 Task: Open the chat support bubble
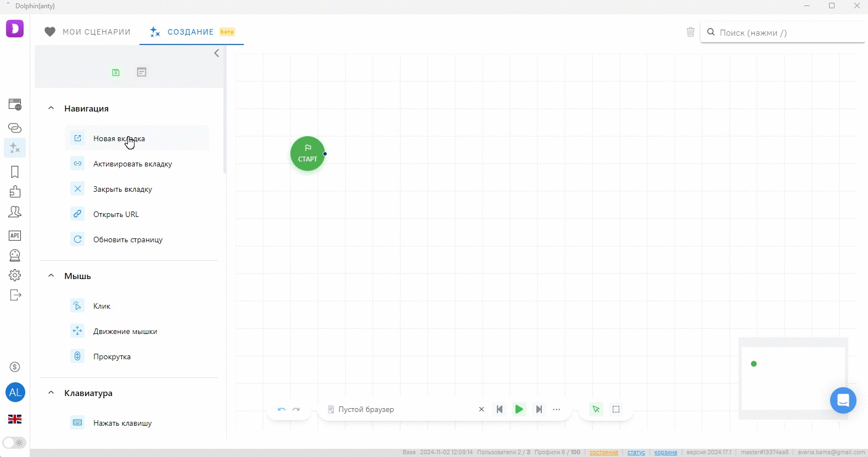pos(843,400)
